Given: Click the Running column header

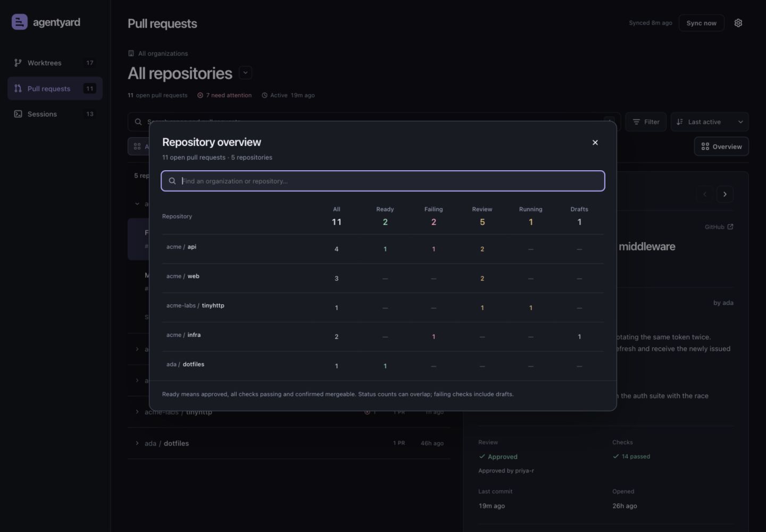Looking at the screenshot, I should point(531,216).
